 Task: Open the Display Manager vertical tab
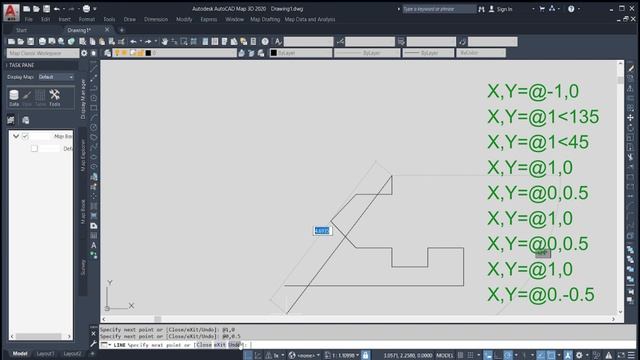click(x=83, y=99)
